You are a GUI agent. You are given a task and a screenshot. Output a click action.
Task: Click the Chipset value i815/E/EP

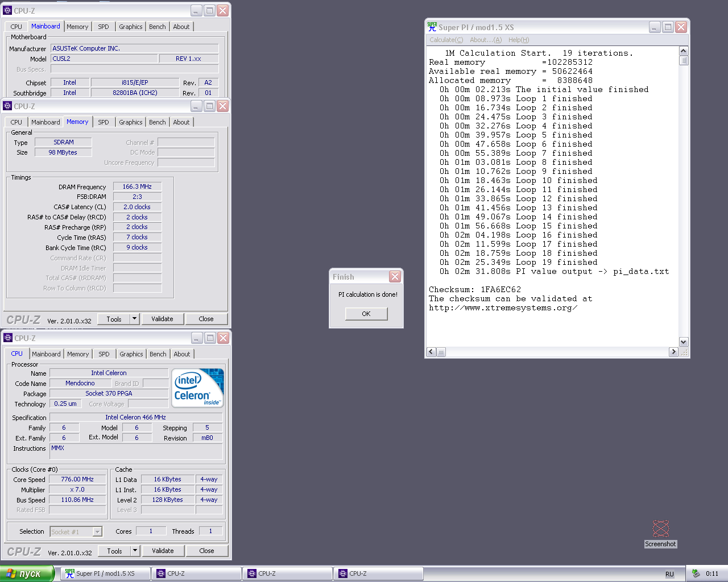click(135, 82)
